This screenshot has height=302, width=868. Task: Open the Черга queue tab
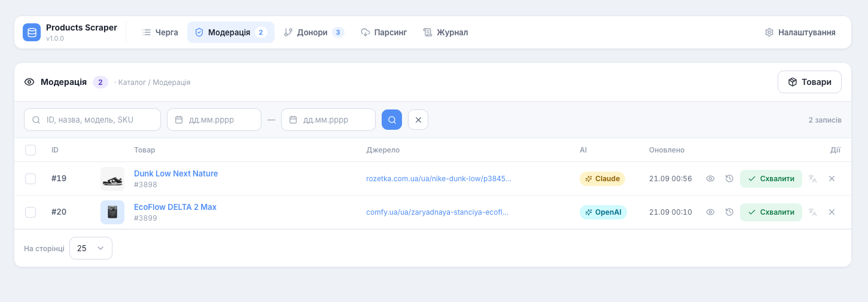point(160,32)
